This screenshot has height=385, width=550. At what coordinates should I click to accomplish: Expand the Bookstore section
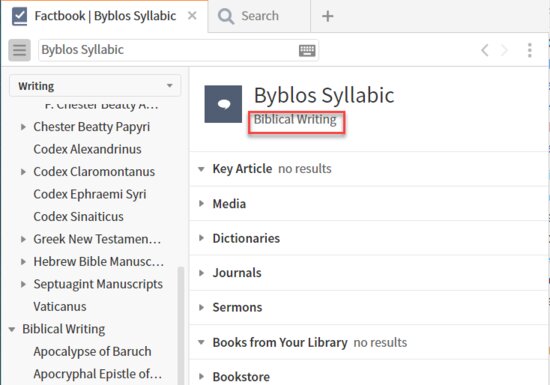pyautogui.click(x=201, y=377)
